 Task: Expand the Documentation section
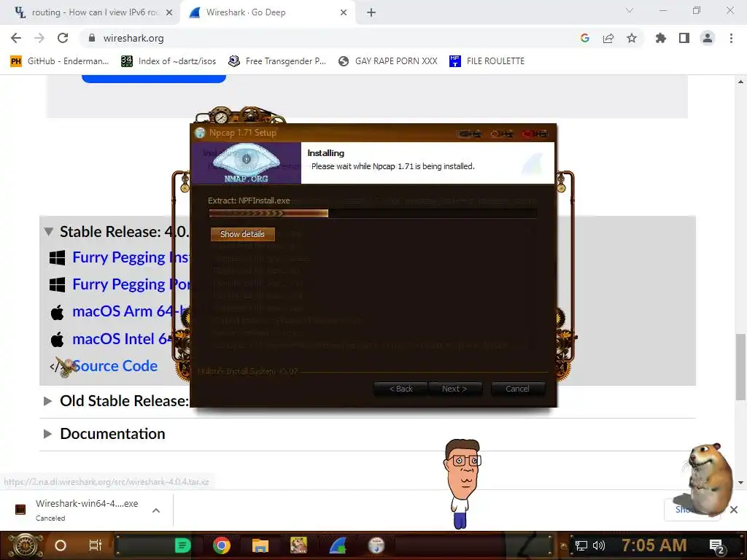pyautogui.click(x=47, y=433)
